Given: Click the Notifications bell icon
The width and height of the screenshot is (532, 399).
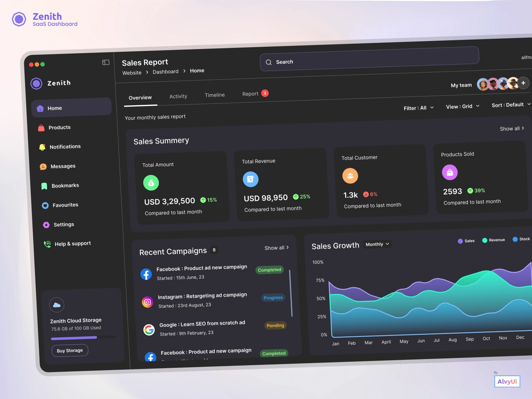Looking at the screenshot, I should (x=42, y=147).
